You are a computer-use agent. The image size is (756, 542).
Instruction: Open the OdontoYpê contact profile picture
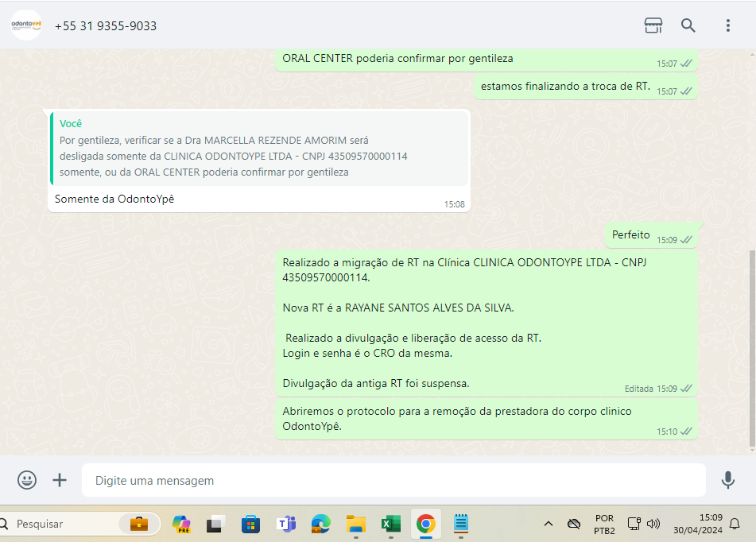(26, 25)
